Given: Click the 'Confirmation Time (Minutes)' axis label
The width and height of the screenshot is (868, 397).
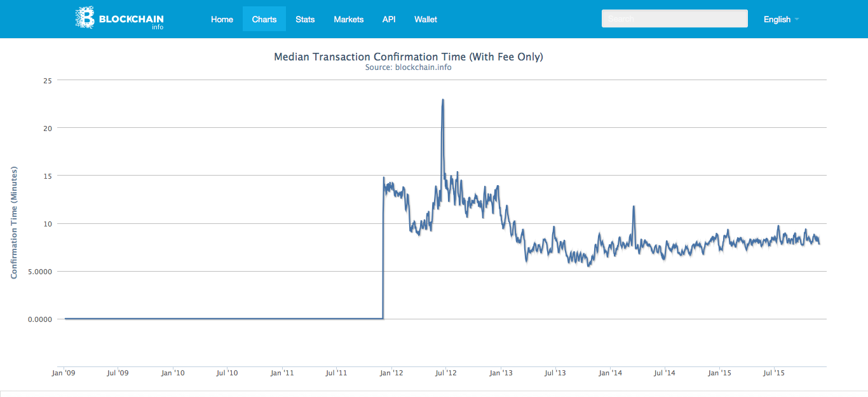Looking at the screenshot, I should (14, 223).
